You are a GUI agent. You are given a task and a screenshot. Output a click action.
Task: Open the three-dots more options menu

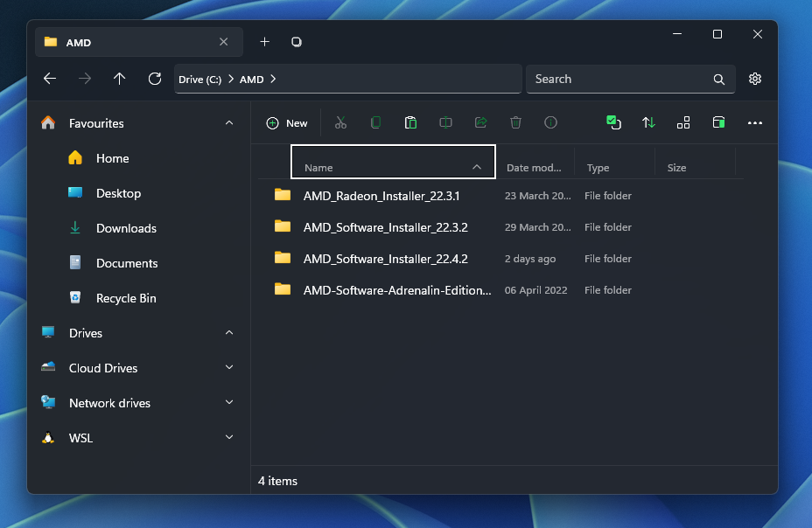tap(754, 122)
